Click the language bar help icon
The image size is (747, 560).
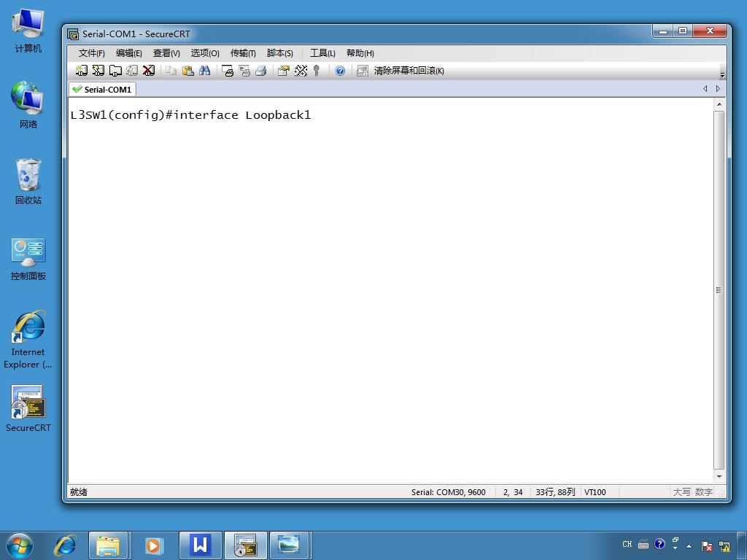[x=659, y=544]
